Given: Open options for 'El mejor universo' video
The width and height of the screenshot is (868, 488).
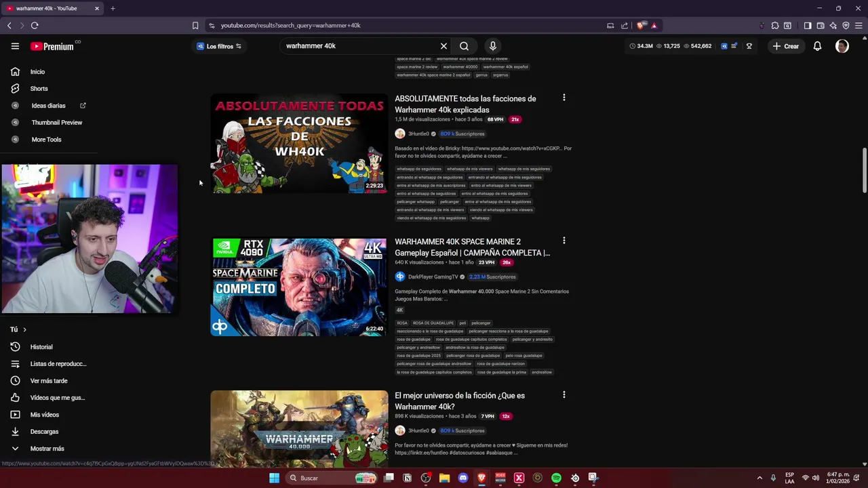Looking at the screenshot, I should pos(564,394).
